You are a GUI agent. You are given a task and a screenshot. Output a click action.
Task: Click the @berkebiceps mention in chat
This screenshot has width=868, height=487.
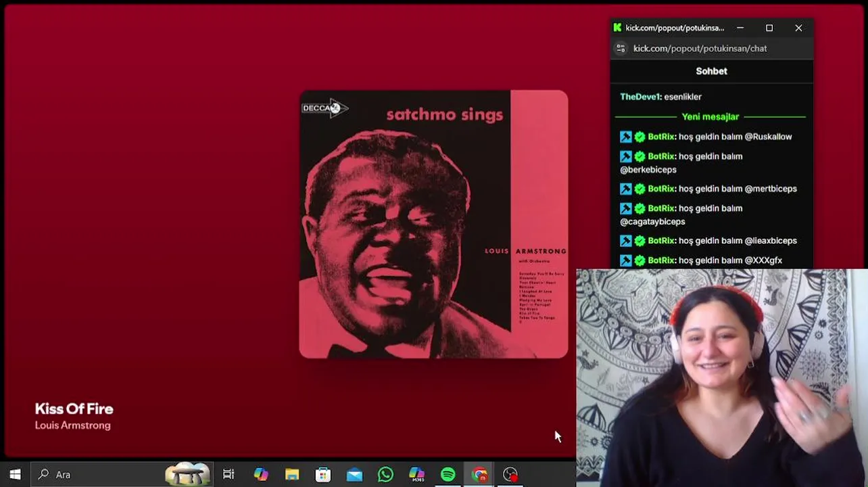[648, 170]
